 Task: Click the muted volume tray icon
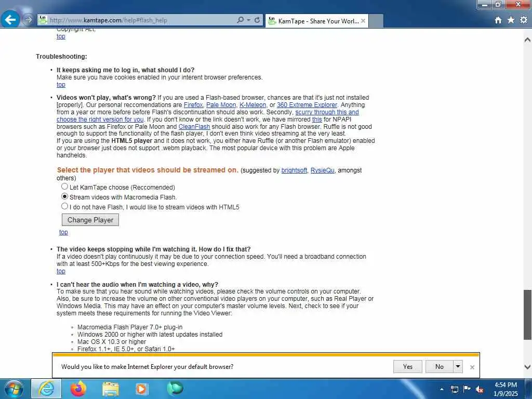point(480,389)
